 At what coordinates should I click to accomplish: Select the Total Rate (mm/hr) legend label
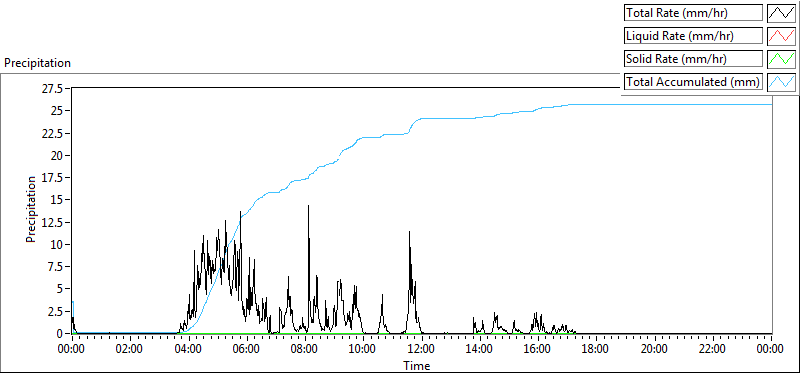coord(693,13)
